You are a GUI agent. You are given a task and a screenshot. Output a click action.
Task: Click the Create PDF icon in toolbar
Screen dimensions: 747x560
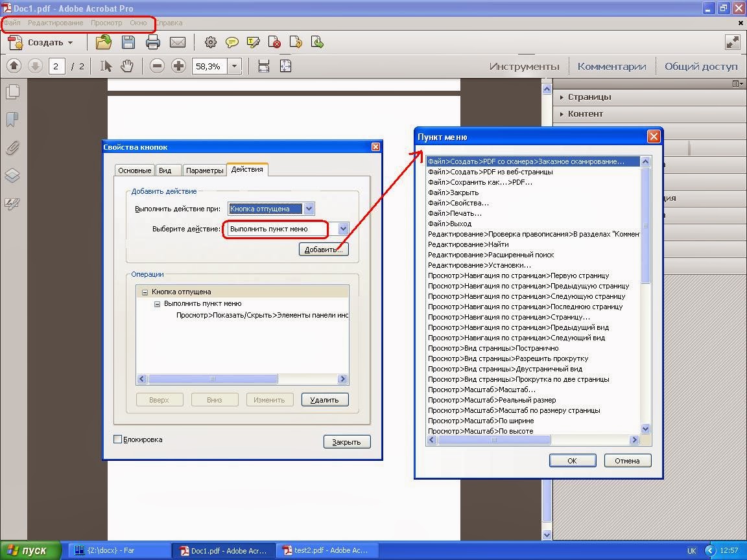(16, 42)
